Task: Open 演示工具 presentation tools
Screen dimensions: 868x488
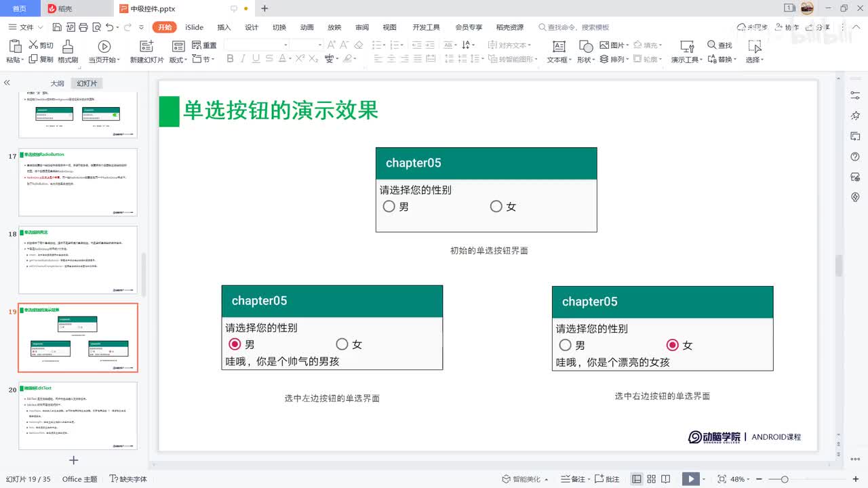Action: [687, 52]
